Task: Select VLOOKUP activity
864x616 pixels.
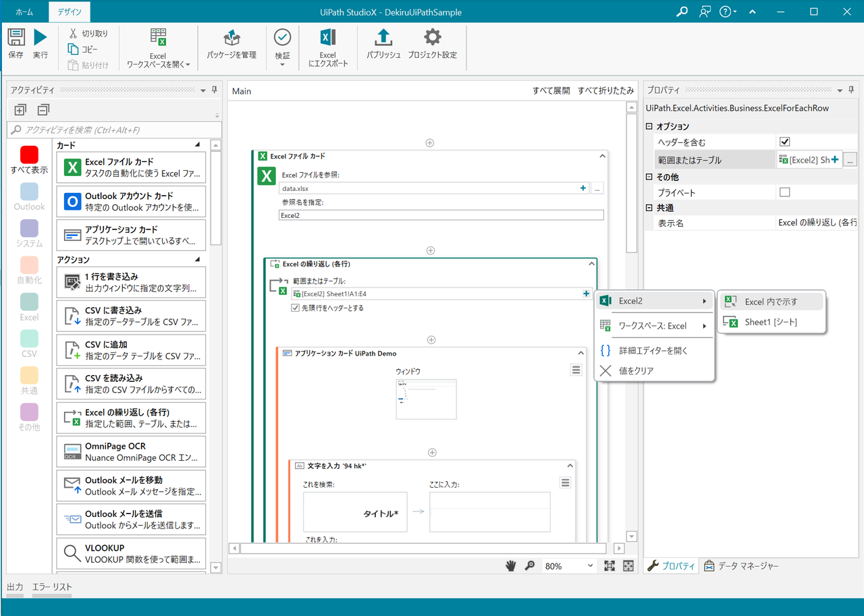Action: tap(131, 553)
